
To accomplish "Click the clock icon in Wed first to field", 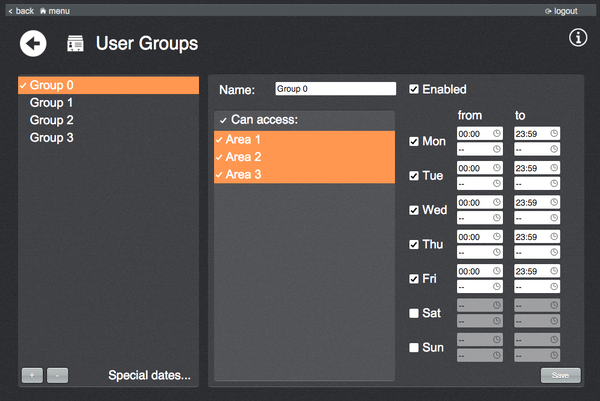I will click(554, 202).
